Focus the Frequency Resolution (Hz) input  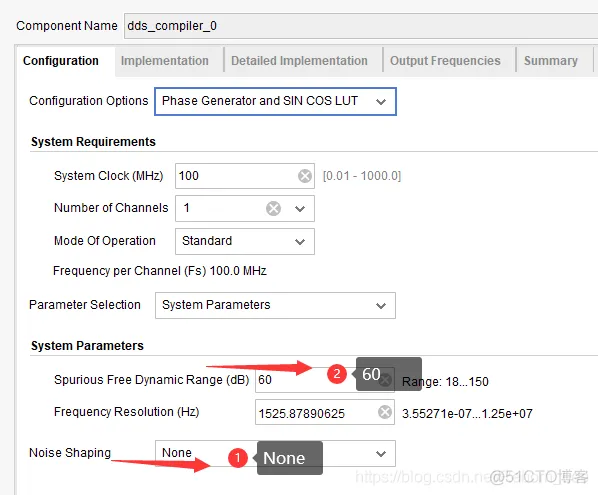325,412
